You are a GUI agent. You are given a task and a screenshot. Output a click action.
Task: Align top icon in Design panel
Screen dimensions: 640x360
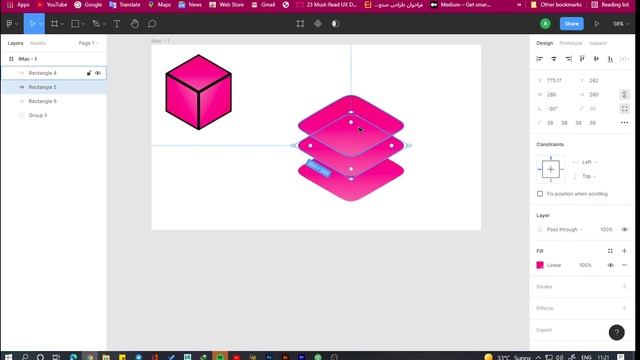582,59
